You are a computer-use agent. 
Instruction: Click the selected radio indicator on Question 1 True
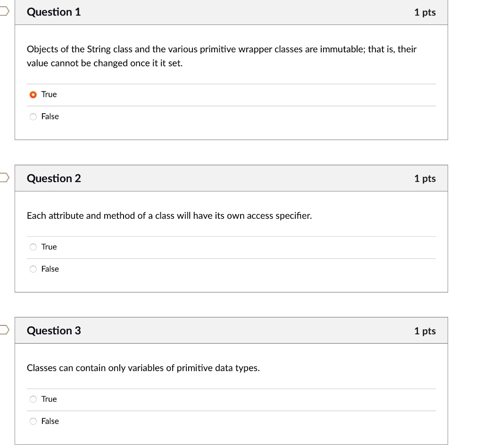coord(33,94)
